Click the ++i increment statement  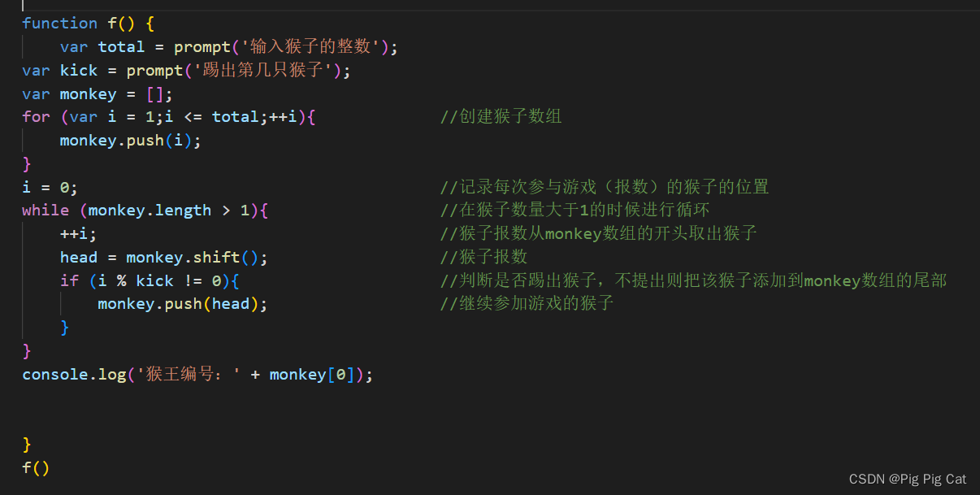pos(77,233)
